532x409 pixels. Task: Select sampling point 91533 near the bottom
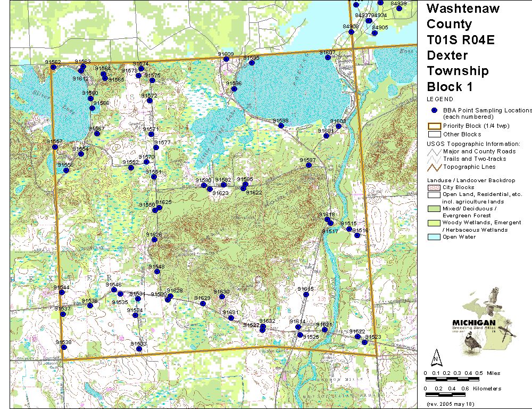click(x=139, y=349)
